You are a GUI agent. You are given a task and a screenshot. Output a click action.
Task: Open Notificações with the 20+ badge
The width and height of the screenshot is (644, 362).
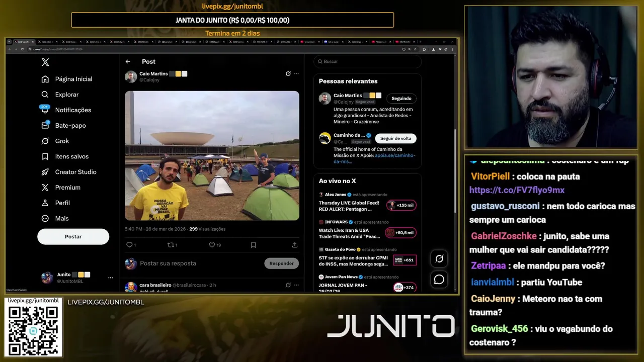pyautogui.click(x=66, y=110)
